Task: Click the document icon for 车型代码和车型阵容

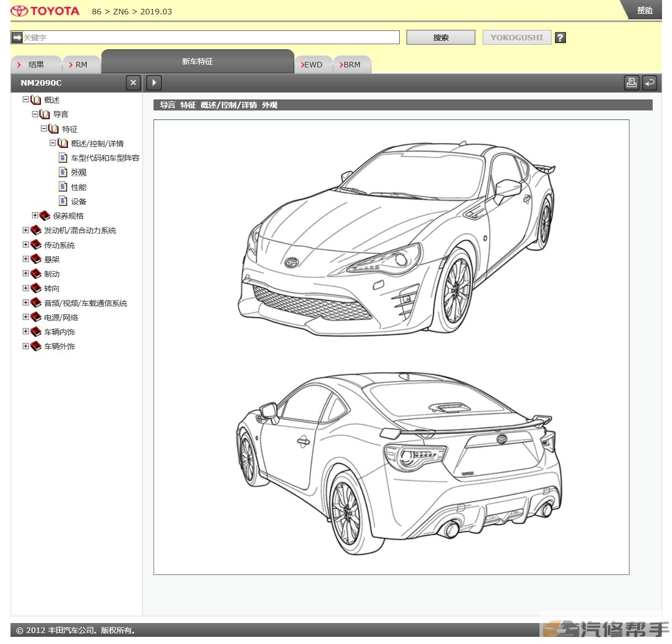Action: tap(63, 157)
